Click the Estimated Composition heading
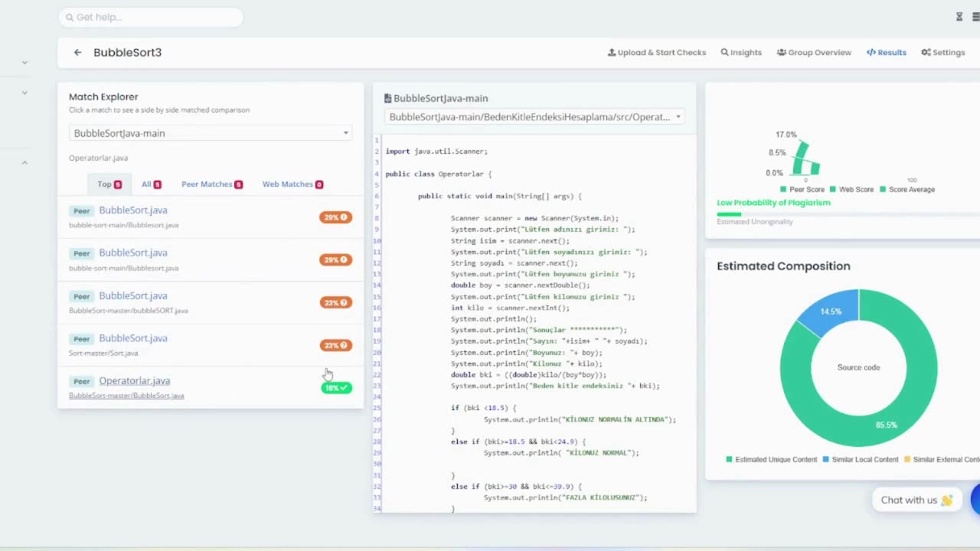980x551 pixels. click(x=783, y=266)
